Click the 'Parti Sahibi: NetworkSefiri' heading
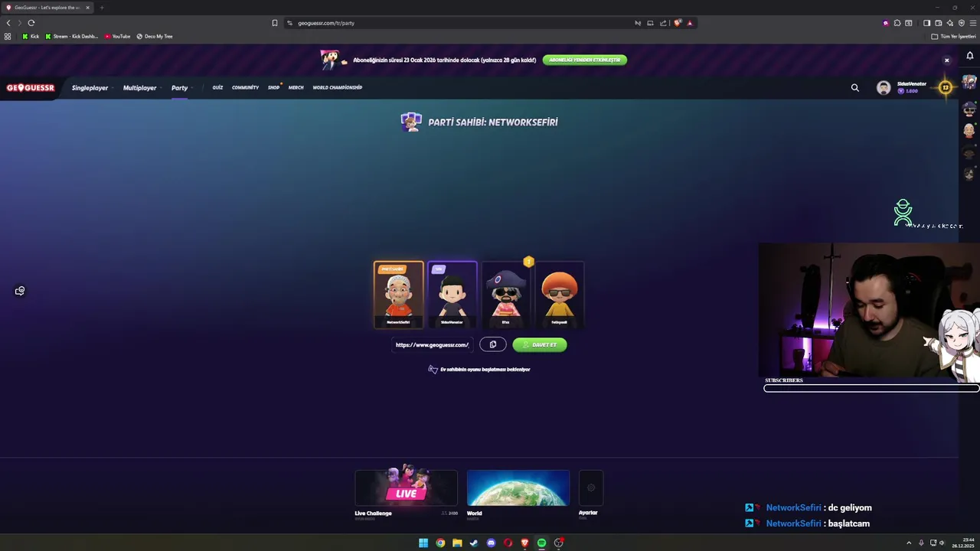The width and height of the screenshot is (980, 551). (x=493, y=122)
